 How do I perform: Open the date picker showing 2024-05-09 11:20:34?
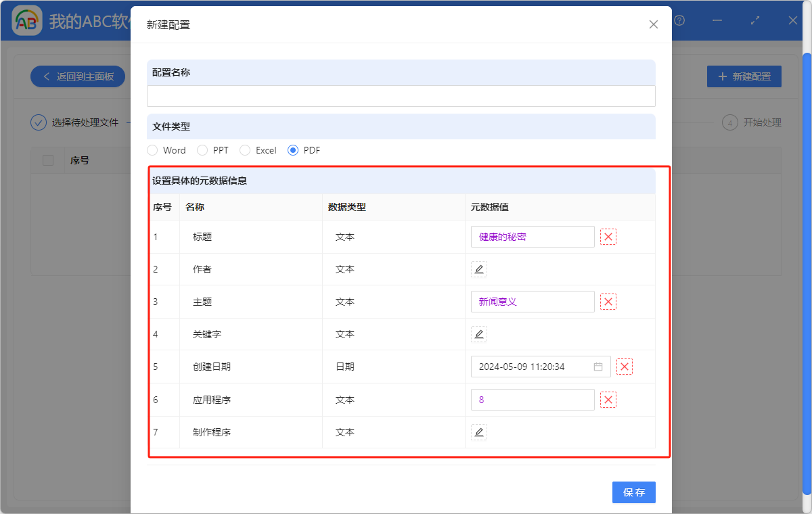531,367
